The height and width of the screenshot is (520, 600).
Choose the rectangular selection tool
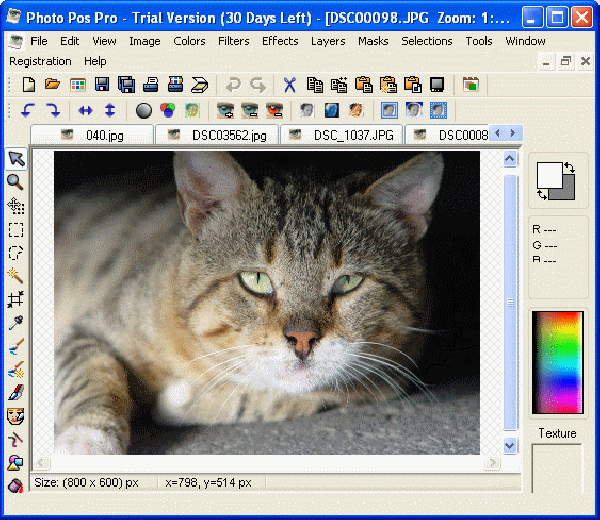(15, 230)
